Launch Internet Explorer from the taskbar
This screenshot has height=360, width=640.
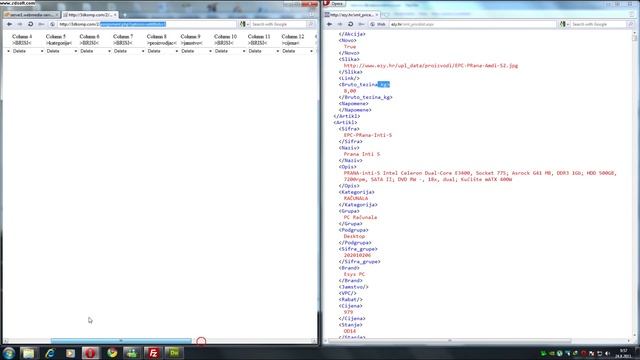click(50, 353)
